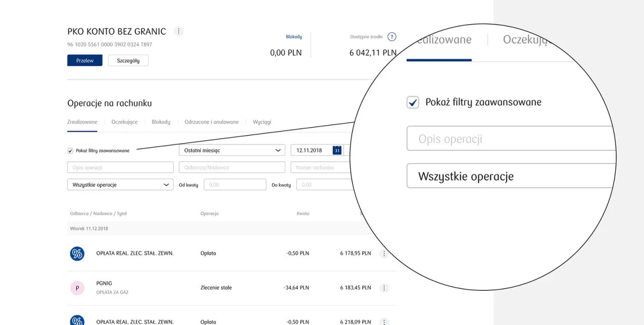Click the Przelew button
This screenshot has height=325, width=644.
pos(85,60)
